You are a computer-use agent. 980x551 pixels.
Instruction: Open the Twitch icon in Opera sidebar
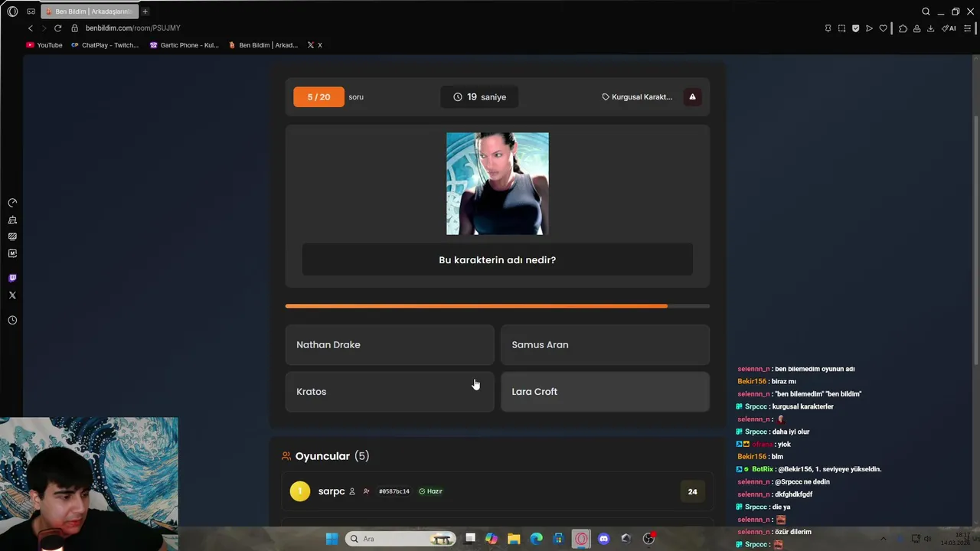point(12,278)
